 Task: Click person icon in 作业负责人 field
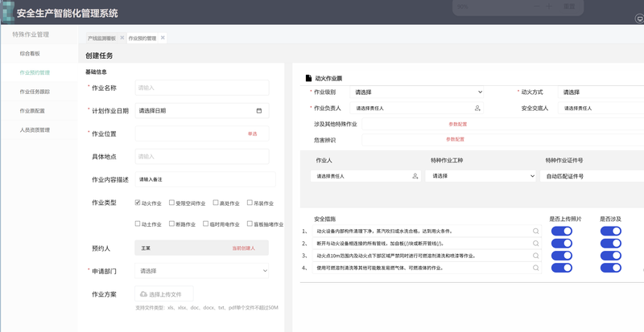[x=477, y=109]
